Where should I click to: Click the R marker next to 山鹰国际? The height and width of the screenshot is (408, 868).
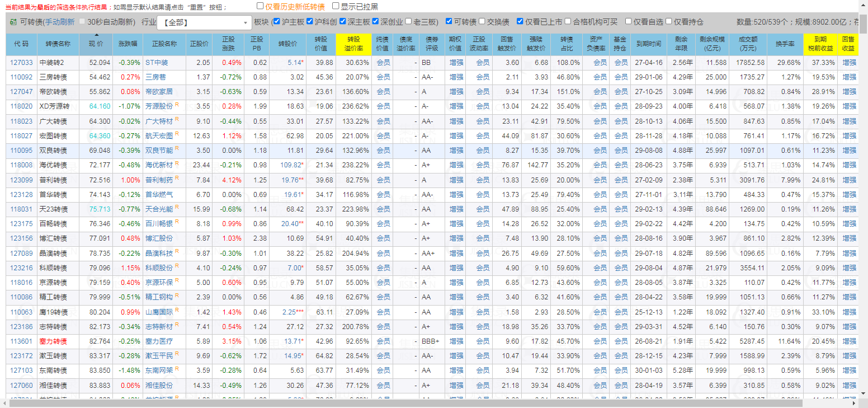click(x=177, y=309)
